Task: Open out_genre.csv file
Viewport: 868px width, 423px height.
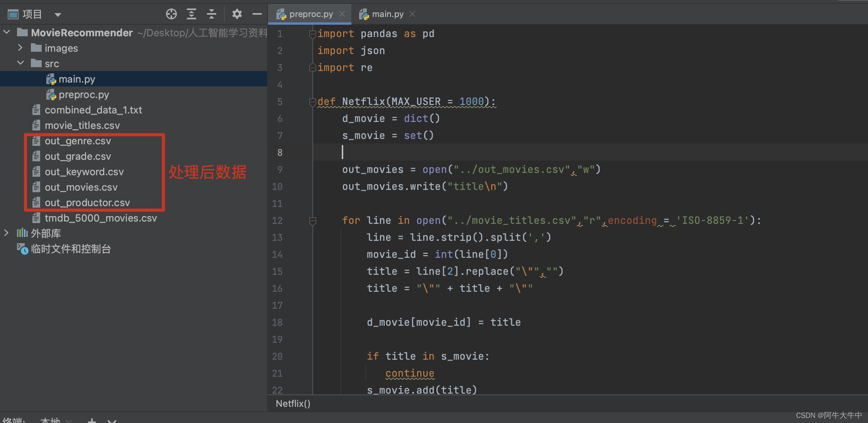Action: (78, 141)
